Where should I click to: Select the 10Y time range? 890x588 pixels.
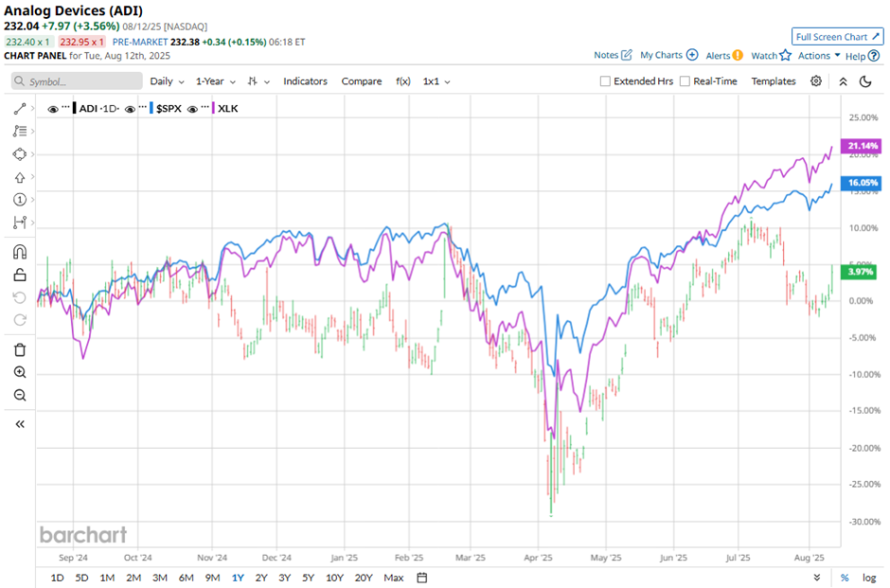(334, 578)
